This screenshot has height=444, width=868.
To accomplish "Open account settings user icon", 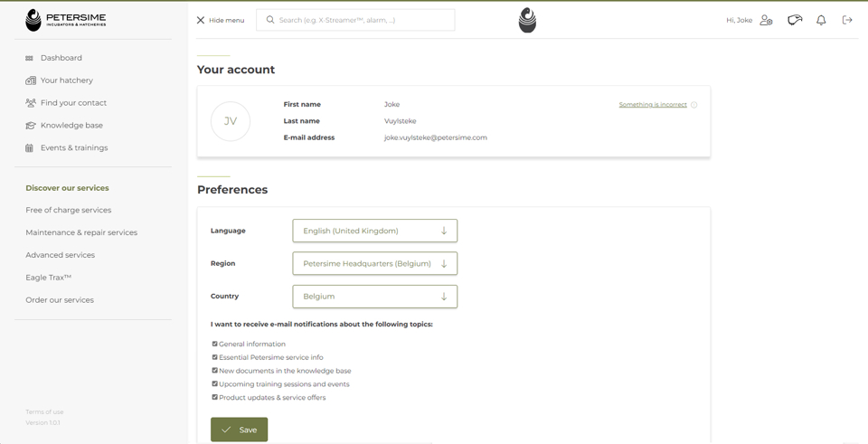I will [x=766, y=20].
